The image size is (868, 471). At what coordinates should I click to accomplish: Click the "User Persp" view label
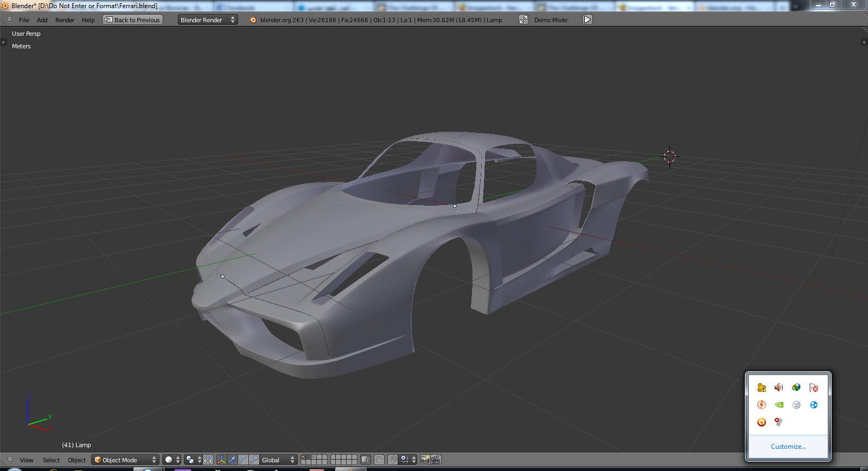coord(26,34)
